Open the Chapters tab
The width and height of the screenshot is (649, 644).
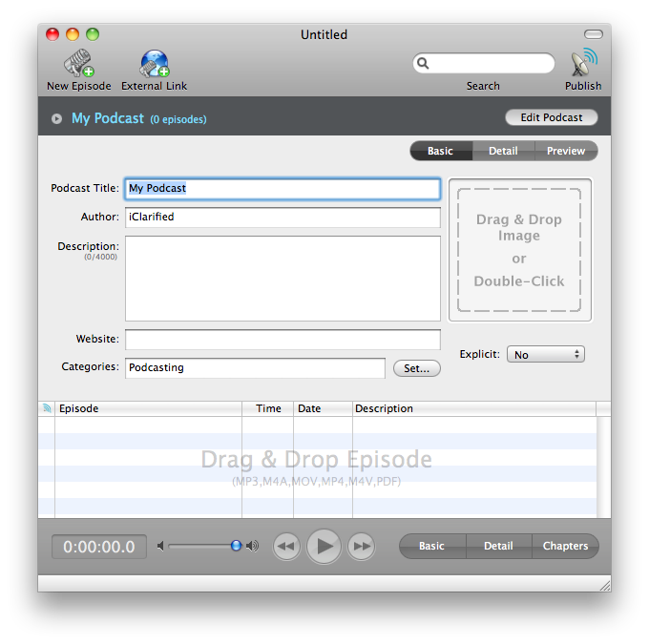click(x=565, y=546)
